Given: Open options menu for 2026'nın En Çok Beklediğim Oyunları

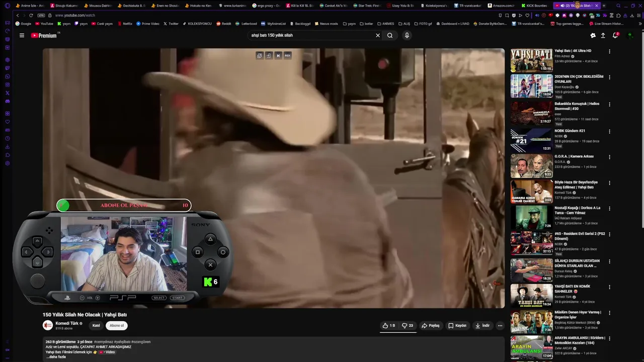Looking at the screenshot, I should click(609, 77).
